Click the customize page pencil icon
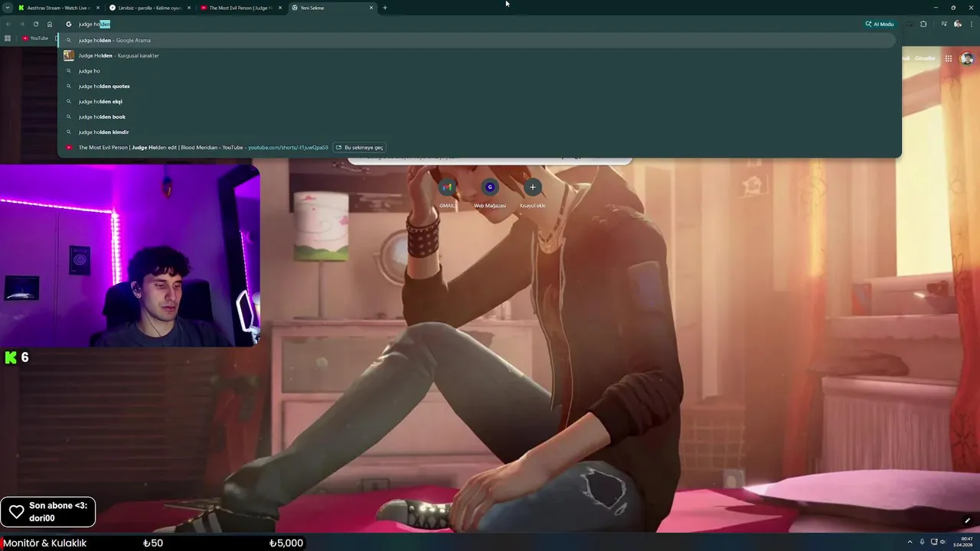This screenshot has width=980, height=551. tap(967, 521)
